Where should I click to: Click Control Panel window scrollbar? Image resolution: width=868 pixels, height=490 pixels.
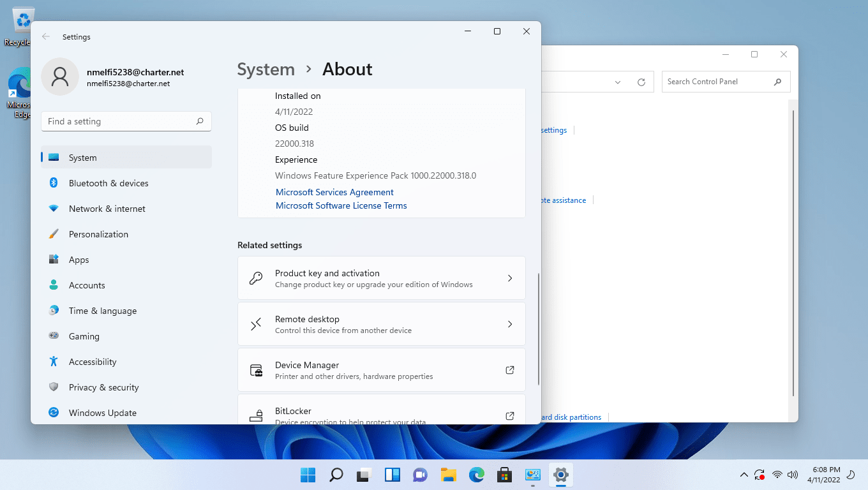point(793,253)
